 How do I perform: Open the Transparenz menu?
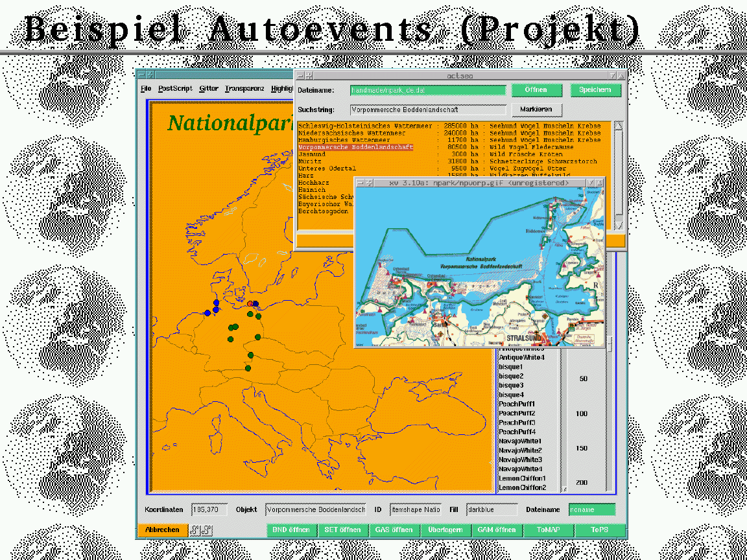tap(244, 88)
